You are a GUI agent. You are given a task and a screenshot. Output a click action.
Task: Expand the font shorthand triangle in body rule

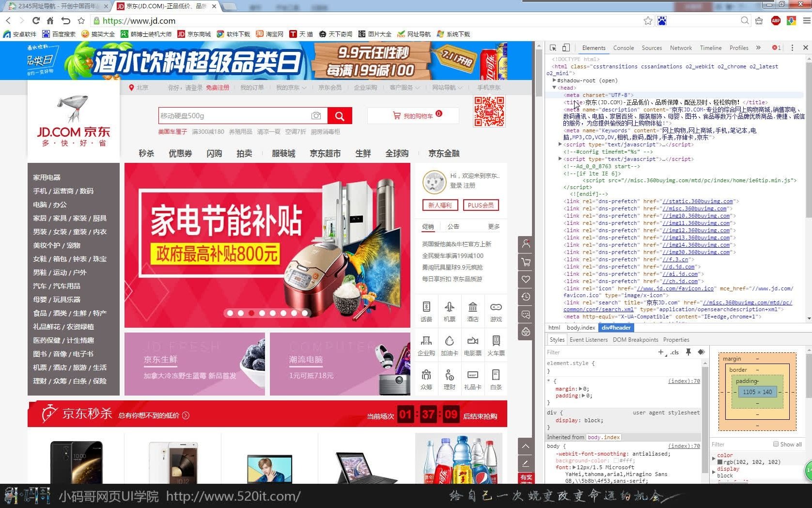point(575,467)
